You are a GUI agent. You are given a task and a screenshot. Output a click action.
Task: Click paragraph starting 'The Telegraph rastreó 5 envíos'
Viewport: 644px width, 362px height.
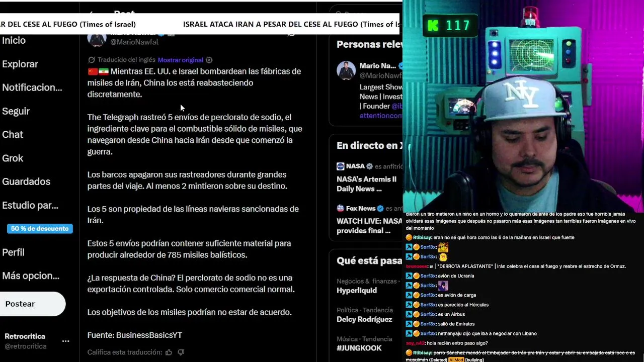195,134
